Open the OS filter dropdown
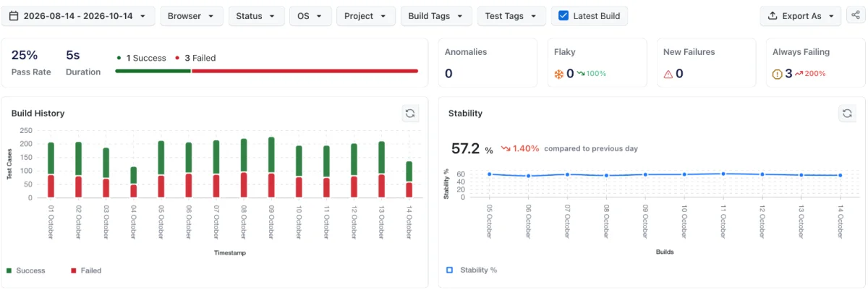Screen dimensions: 868x290 (310, 16)
